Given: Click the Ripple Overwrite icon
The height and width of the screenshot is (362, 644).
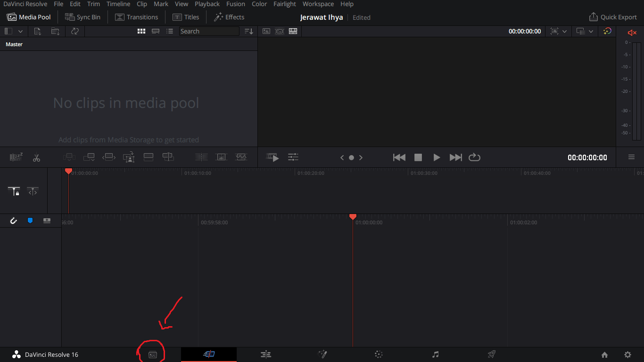Looking at the screenshot, I should (x=109, y=157).
